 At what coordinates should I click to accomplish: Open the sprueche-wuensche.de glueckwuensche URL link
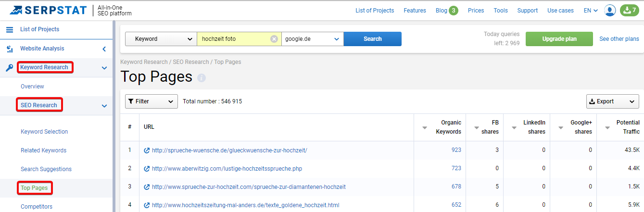229,150
